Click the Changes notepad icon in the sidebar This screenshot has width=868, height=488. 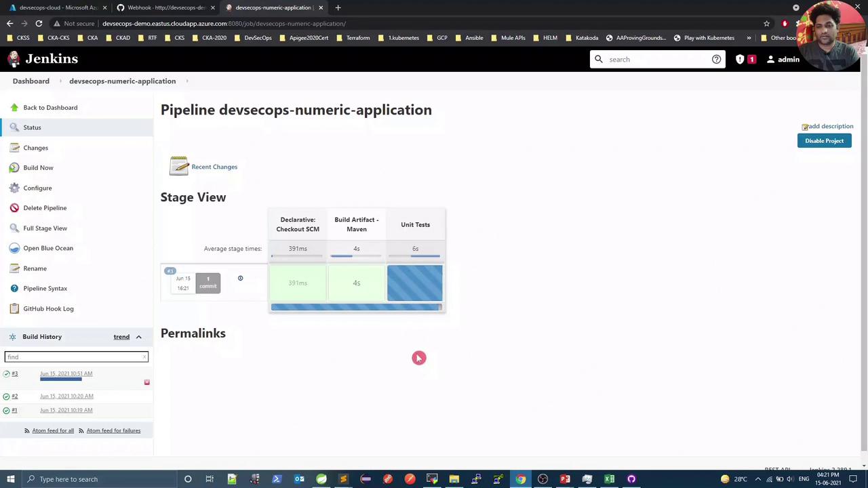click(14, 148)
